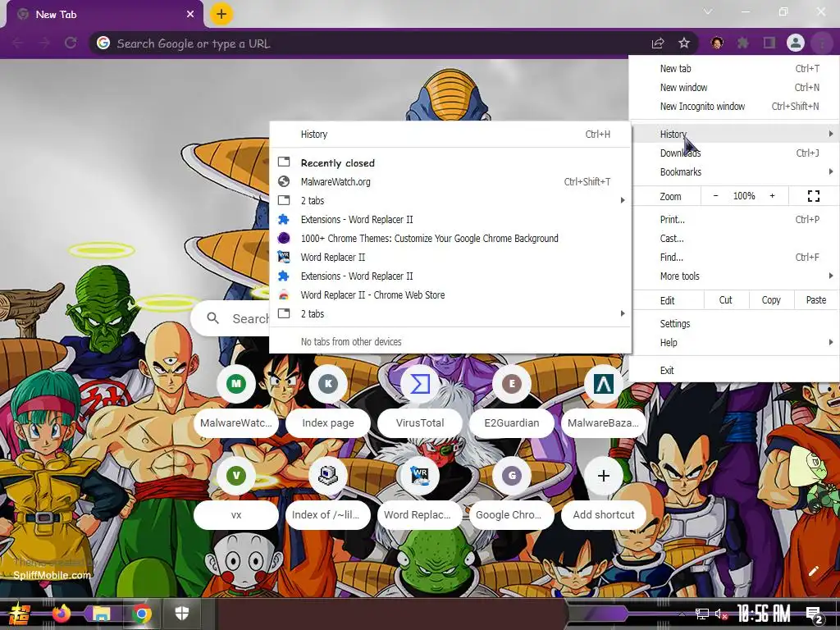Expand the More tools submenu
840x630 pixels.
pos(735,276)
